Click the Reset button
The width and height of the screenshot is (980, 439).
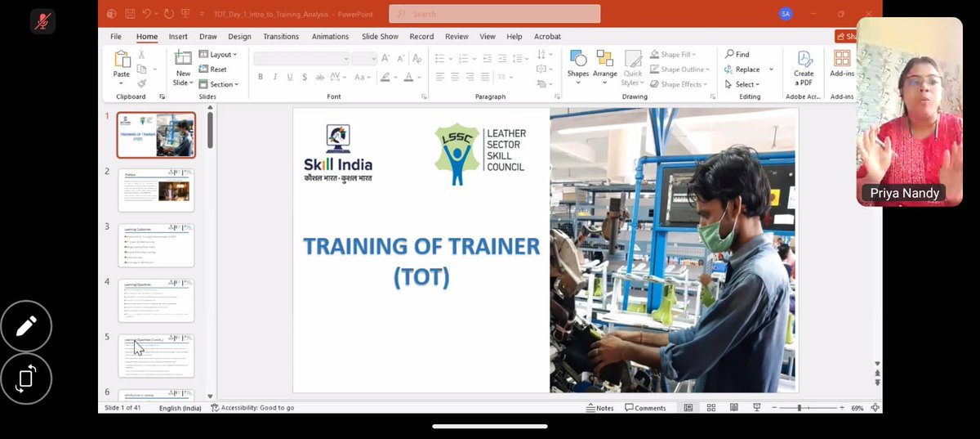click(x=213, y=69)
